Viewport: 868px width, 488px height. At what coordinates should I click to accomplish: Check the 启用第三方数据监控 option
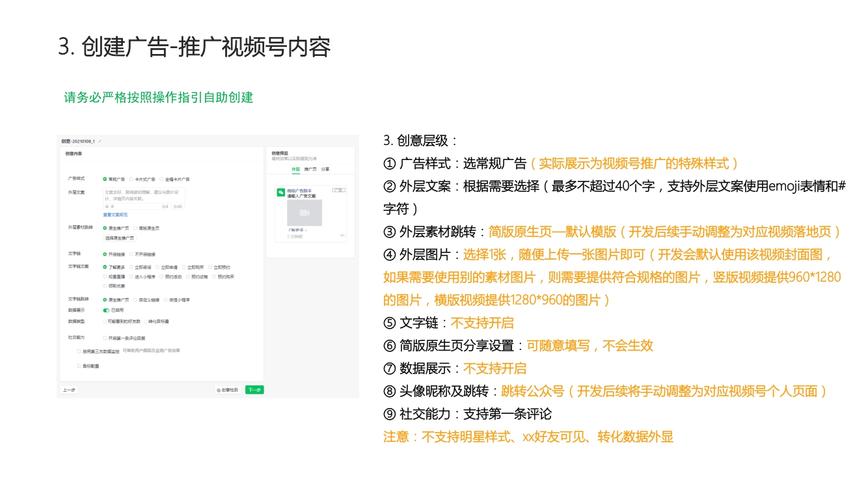coord(79,351)
